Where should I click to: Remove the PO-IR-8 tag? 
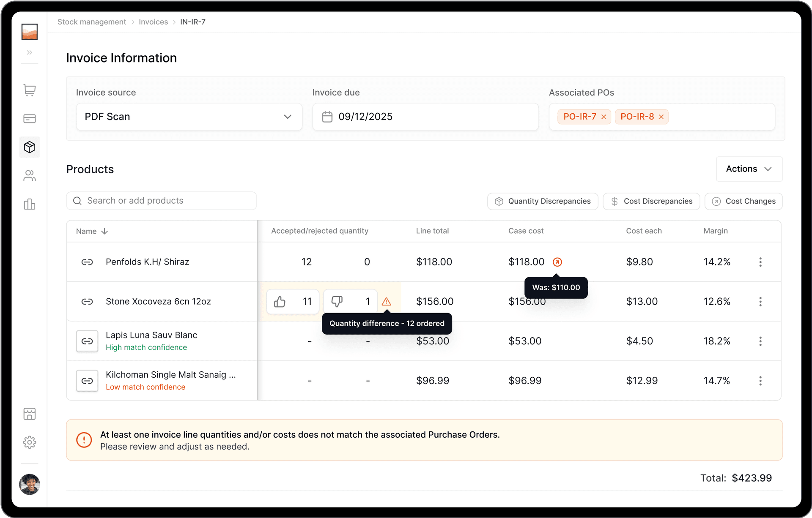click(x=661, y=117)
